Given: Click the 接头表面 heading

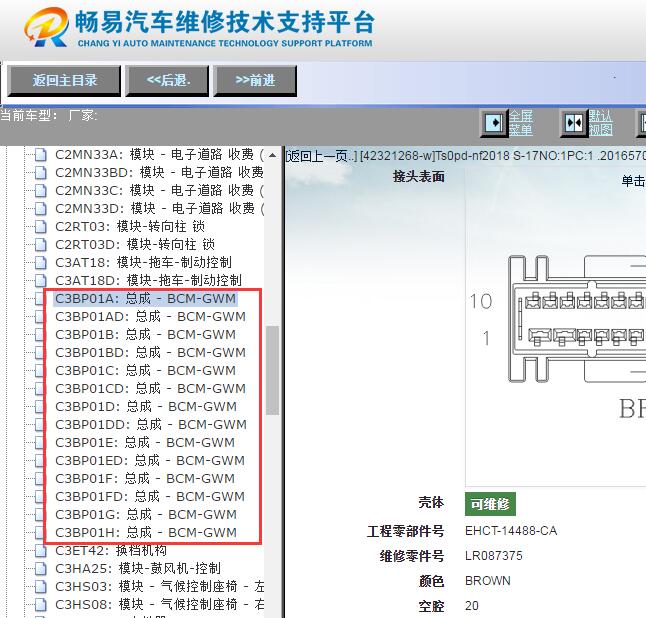Looking at the screenshot, I should 419,176.
